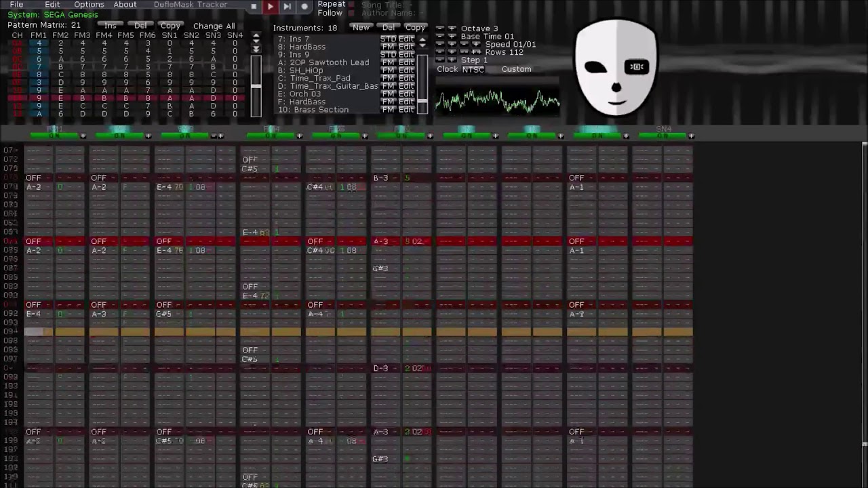This screenshot has width=868, height=488.
Task: Click instrument list up arrow
Action: pos(422,41)
